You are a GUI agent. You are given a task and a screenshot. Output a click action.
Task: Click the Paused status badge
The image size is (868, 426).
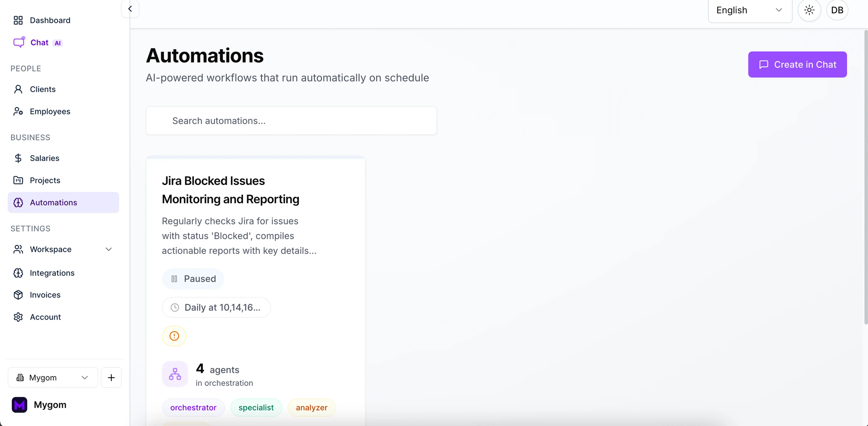193,278
